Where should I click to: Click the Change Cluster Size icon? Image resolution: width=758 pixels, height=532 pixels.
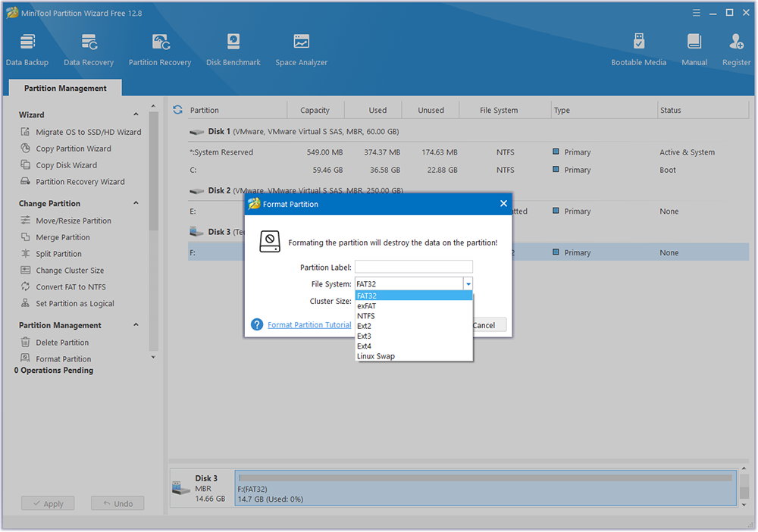(x=25, y=270)
